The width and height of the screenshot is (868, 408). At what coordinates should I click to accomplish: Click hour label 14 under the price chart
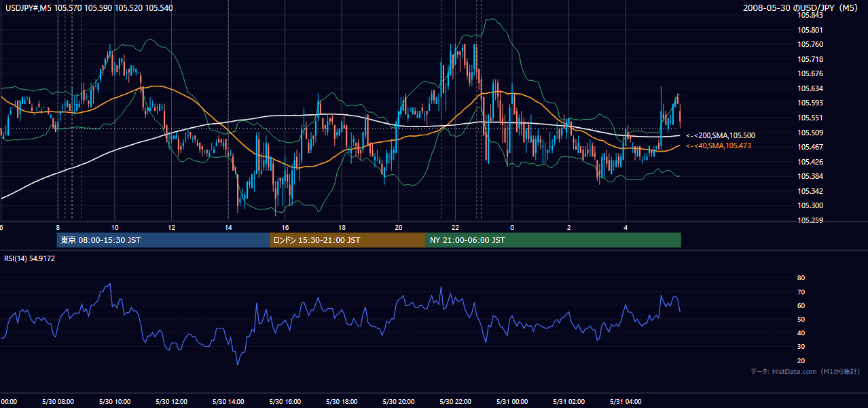pos(228,227)
